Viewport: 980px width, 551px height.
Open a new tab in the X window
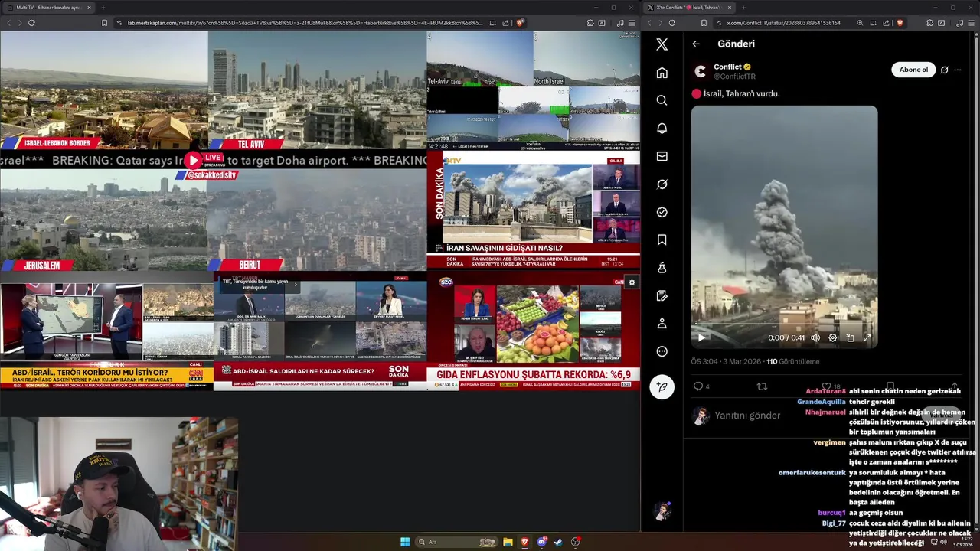(743, 8)
